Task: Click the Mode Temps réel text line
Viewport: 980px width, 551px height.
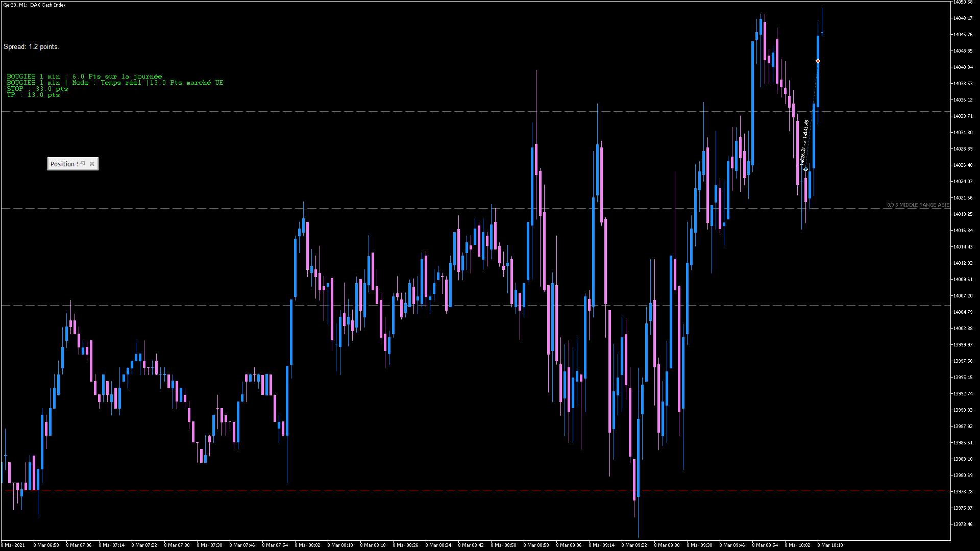Action: [x=115, y=83]
